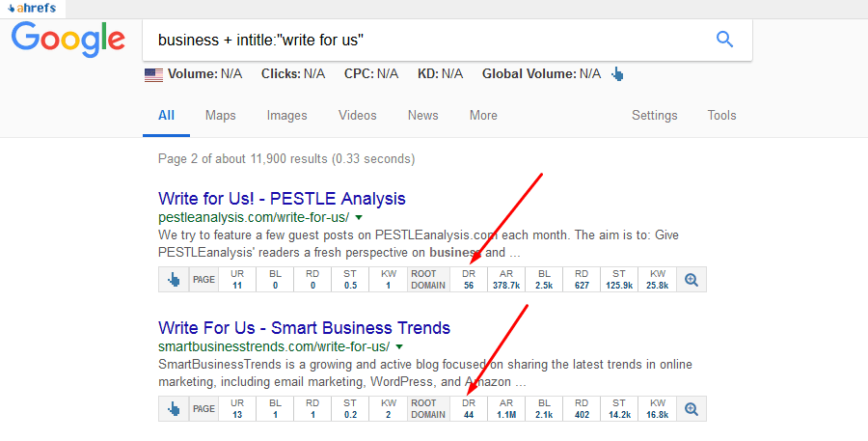Click ST 0.5 page cell for PESTLE
This screenshot has height=441, width=868.
350,280
